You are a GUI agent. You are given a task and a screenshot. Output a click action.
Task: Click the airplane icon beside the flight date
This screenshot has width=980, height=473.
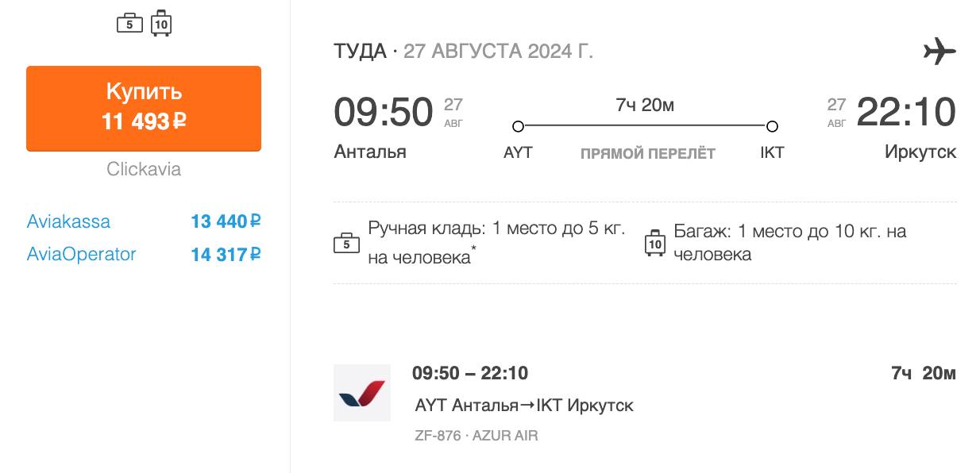pyautogui.click(x=939, y=52)
